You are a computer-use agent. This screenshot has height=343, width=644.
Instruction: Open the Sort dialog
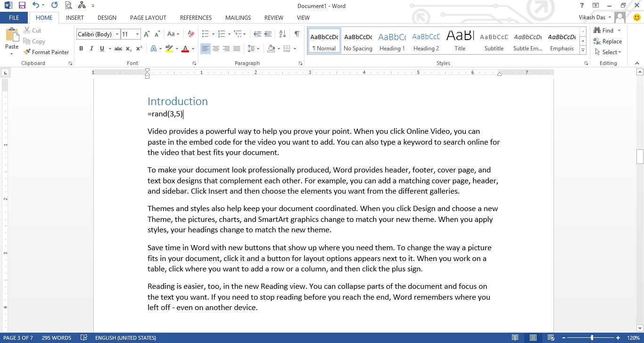point(281,33)
